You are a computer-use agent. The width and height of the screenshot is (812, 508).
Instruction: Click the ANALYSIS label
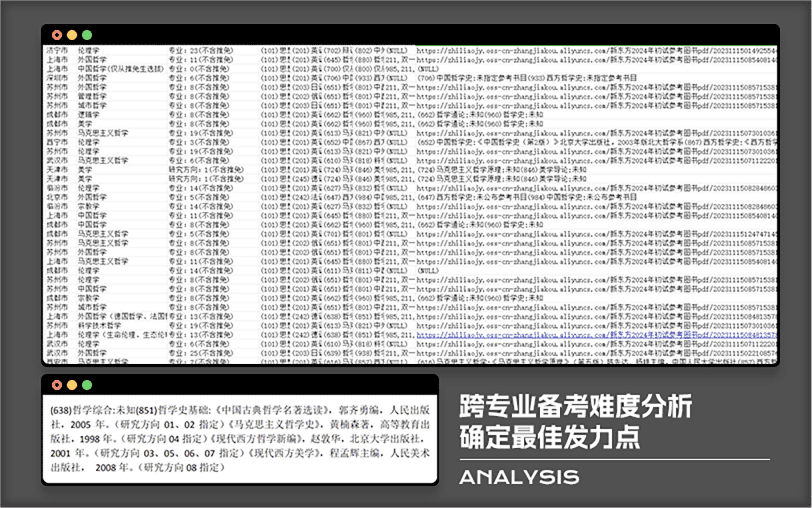coord(518,476)
